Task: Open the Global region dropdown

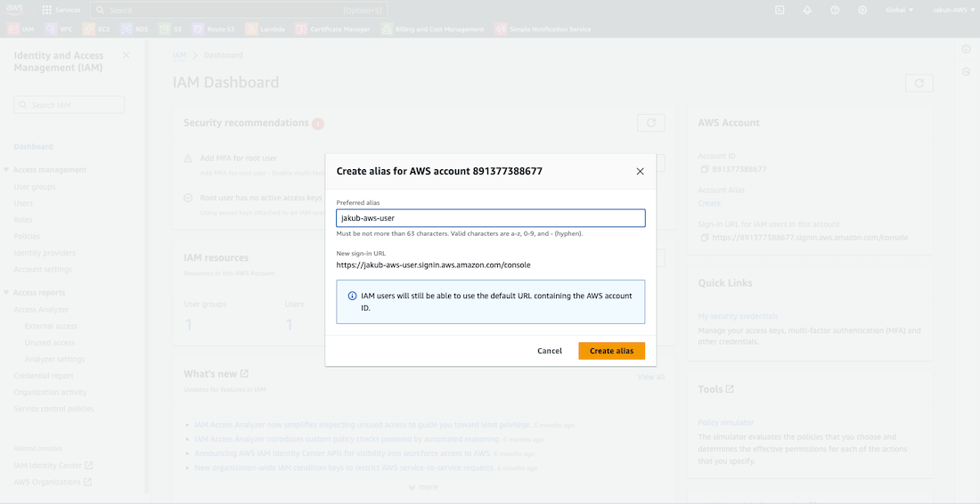Action: point(900,10)
